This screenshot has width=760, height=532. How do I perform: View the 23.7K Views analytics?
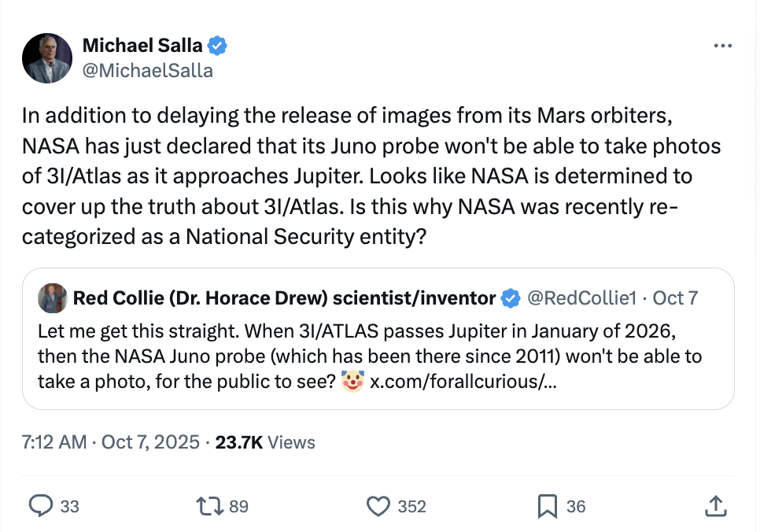coord(265,442)
